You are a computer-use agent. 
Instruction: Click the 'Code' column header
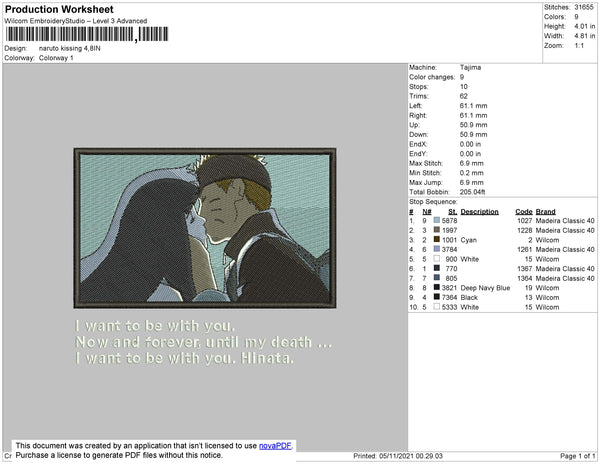tap(523, 212)
